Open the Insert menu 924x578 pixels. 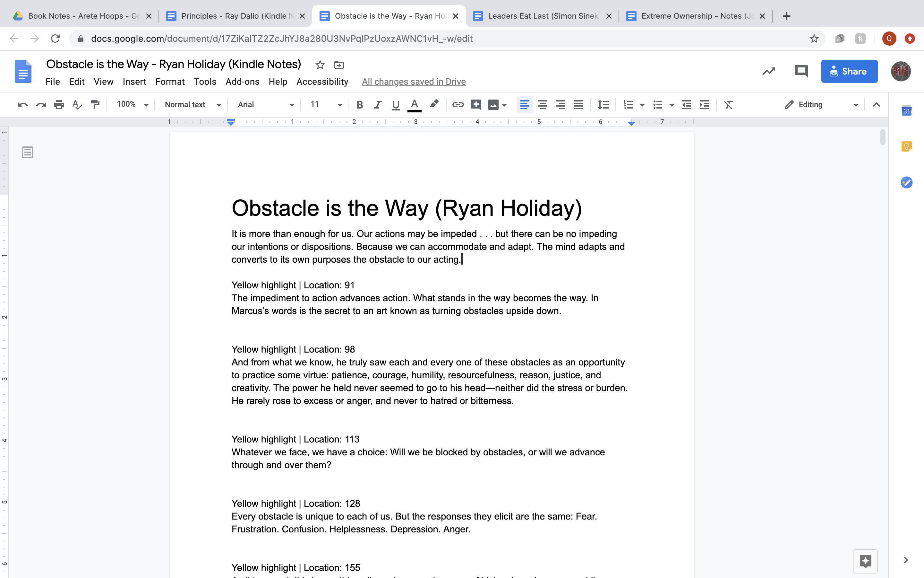[x=134, y=82]
